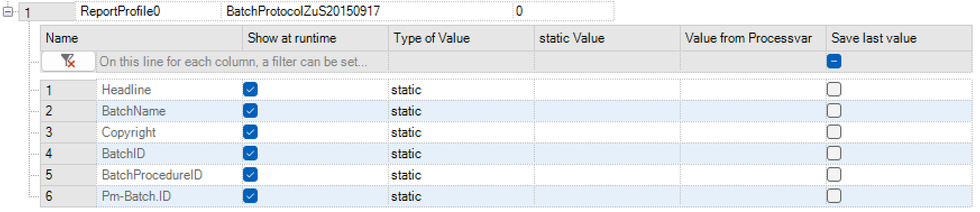Toggle Show at runtime for BatchName
This screenshot has width=980, height=212.
250,110
